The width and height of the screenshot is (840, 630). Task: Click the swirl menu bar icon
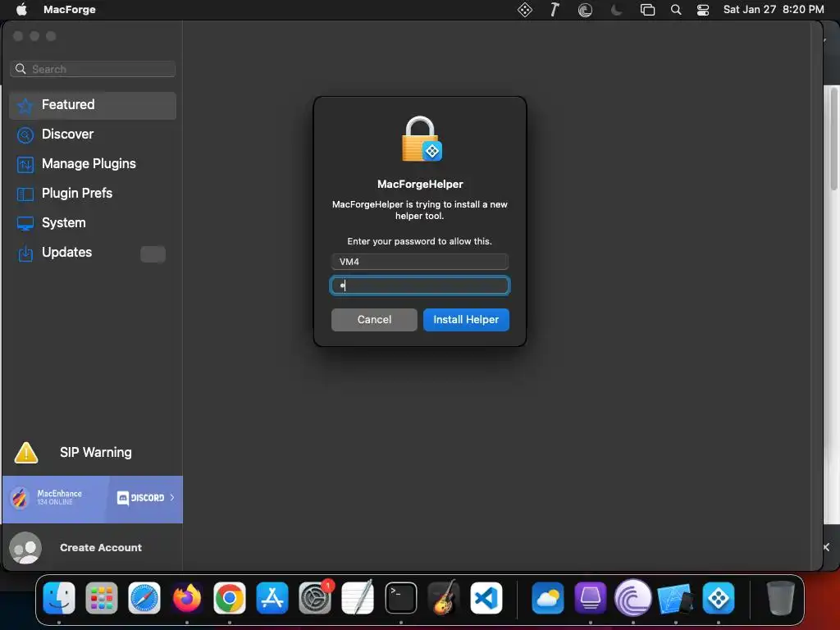585,10
